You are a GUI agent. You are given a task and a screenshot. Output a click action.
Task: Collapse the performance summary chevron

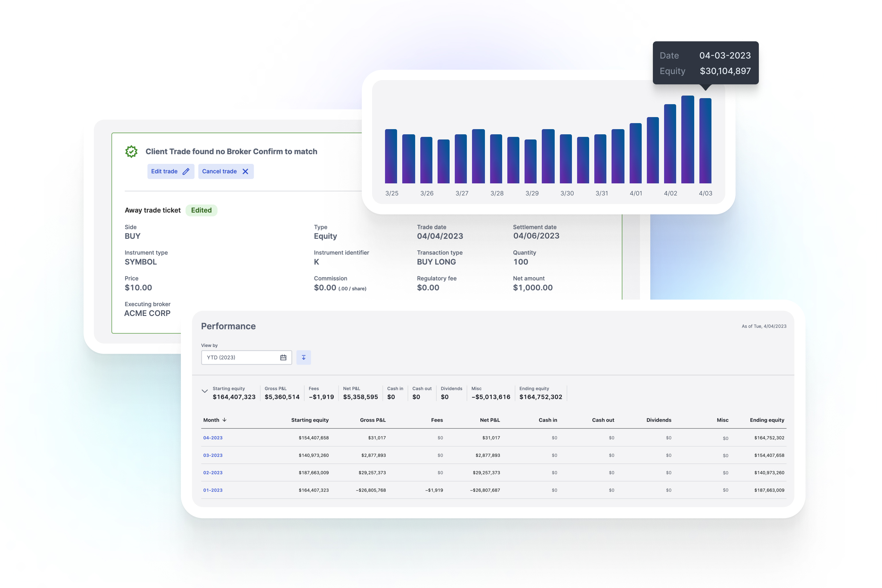[205, 391]
